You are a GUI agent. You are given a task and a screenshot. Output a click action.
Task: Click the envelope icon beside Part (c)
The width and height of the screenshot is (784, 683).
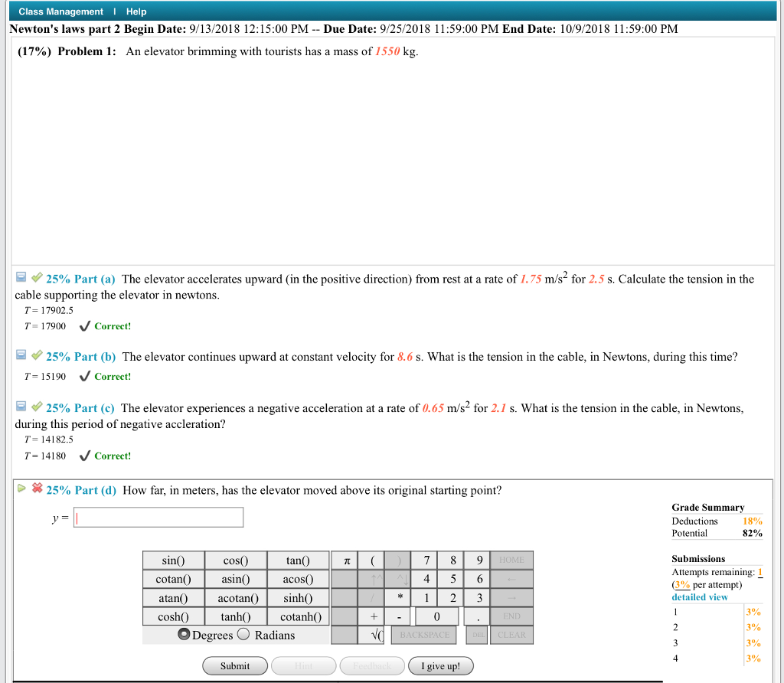coord(21,407)
